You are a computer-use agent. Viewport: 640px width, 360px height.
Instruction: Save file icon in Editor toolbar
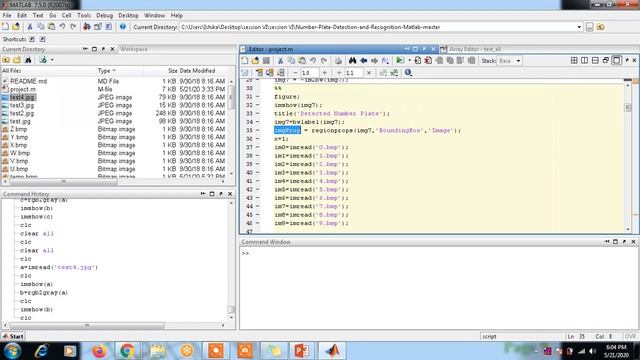point(266,61)
